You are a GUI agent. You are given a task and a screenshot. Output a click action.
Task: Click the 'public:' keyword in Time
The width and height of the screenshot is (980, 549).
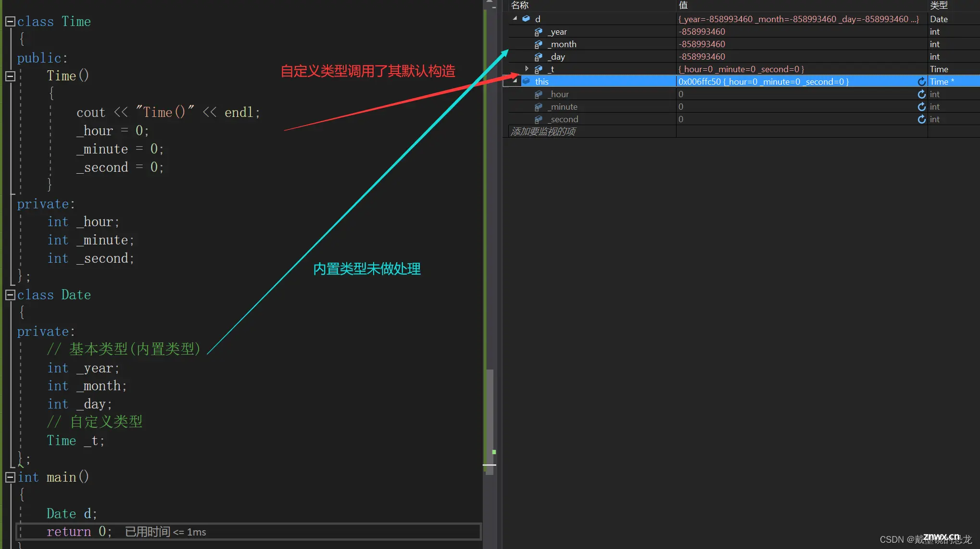pos(42,58)
